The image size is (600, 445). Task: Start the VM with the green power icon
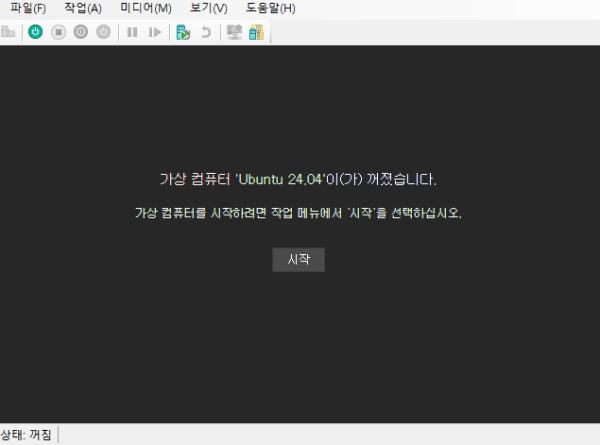pyautogui.click(x=36, y=32)
